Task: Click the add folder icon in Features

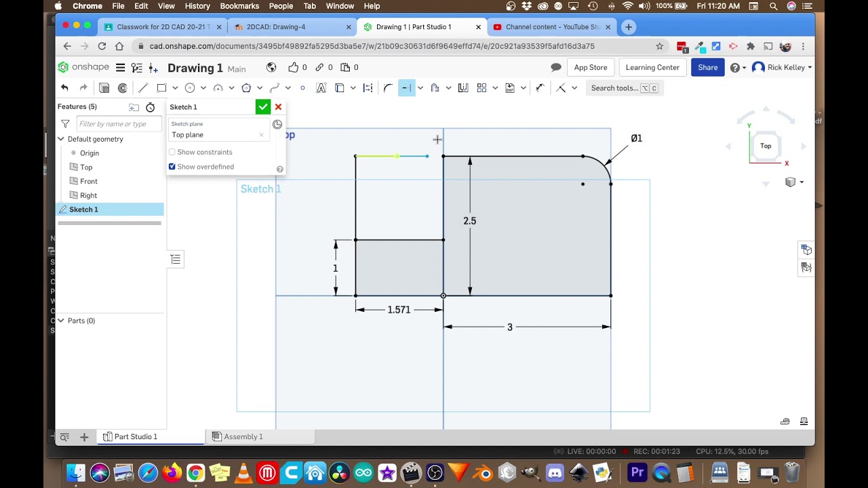Action: (134, 107)
